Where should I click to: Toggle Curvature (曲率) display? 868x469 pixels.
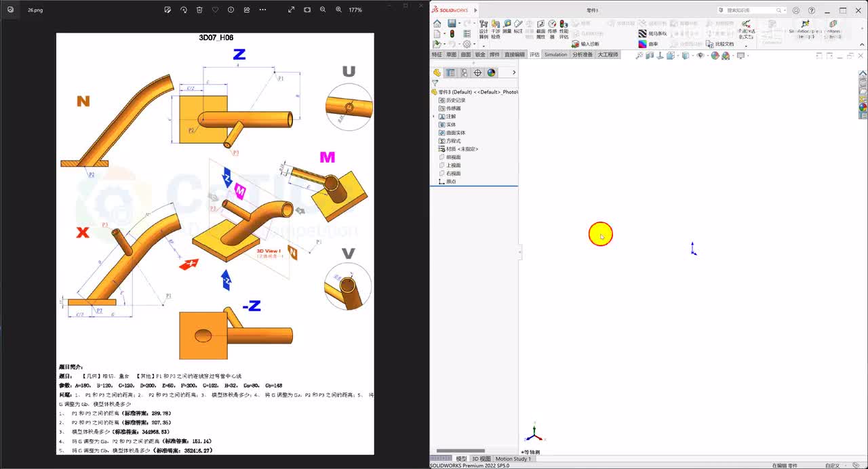[648, 44]
